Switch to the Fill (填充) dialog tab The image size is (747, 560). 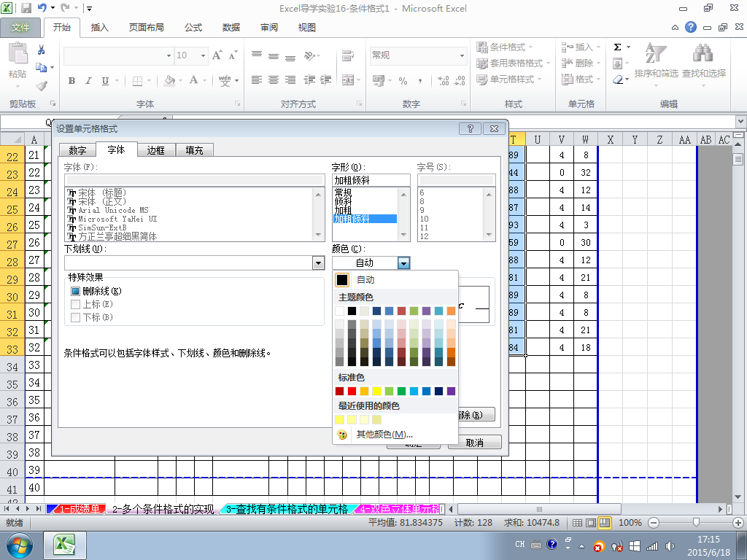[194, 150]
